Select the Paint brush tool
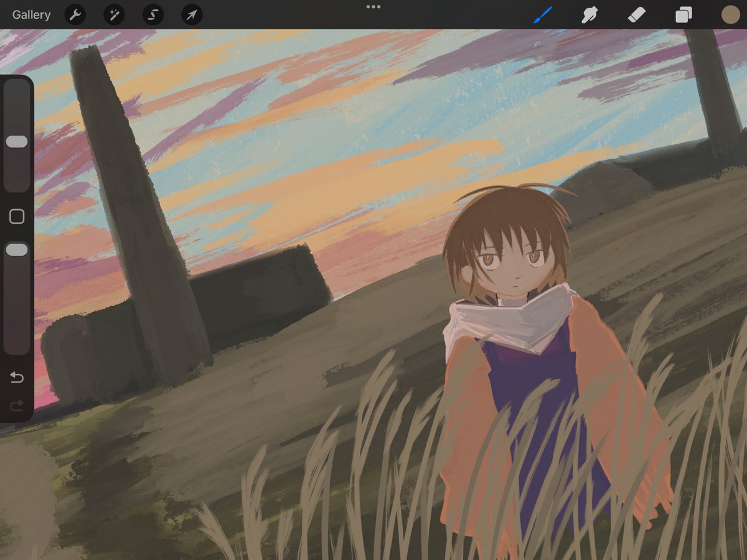The image size is (747, 560). tap(543, 14)
